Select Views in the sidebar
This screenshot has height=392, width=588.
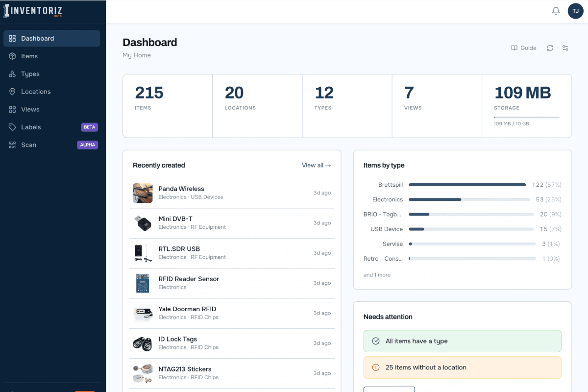click(52, 109)
